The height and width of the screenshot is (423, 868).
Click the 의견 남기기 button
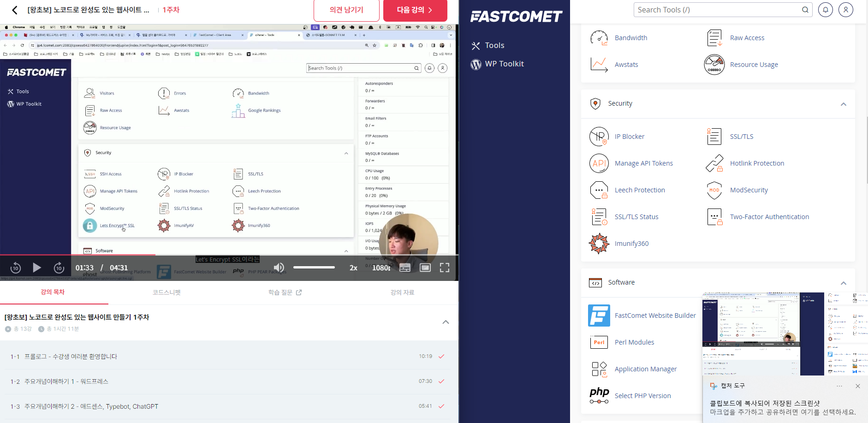coord(346,10)
